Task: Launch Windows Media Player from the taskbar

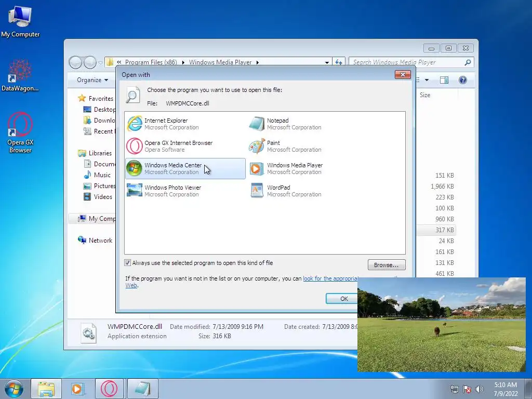Action: coord(77,389)
